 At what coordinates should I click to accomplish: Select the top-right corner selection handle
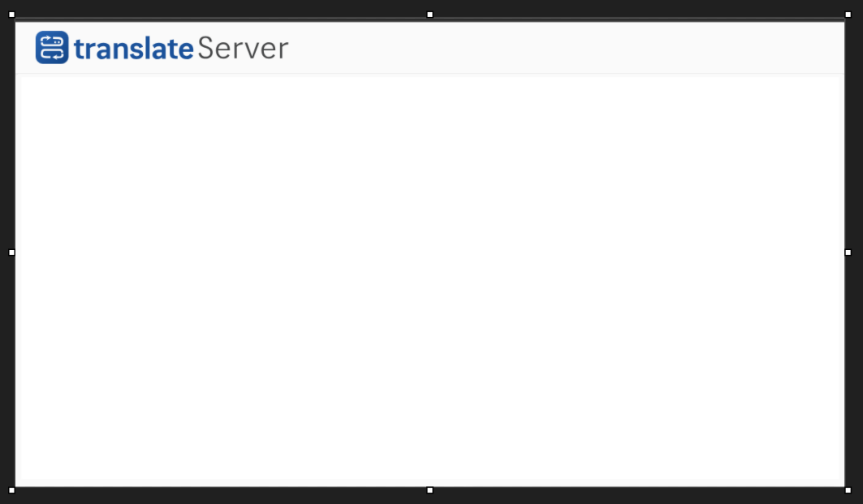[x=848, y=15]
